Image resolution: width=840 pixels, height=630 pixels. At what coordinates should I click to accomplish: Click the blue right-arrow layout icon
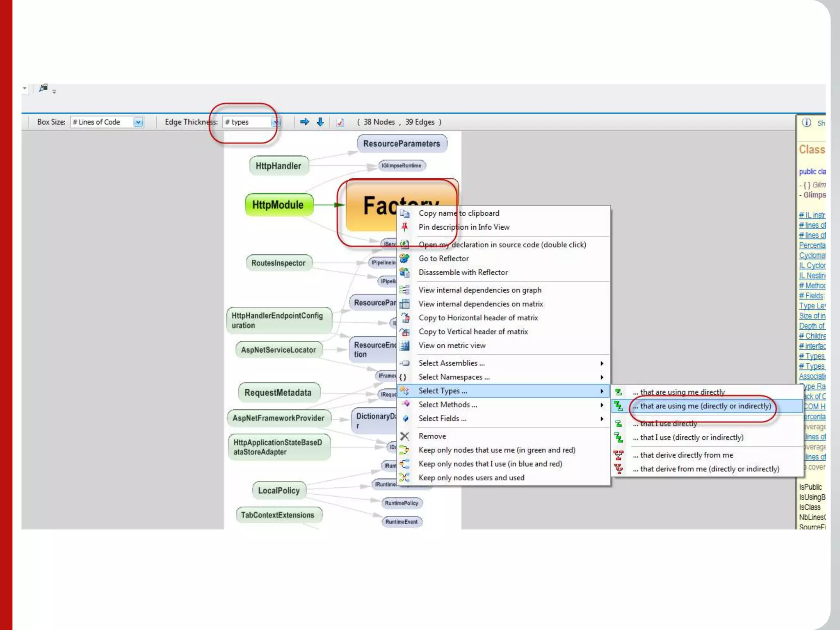point(304,122)
